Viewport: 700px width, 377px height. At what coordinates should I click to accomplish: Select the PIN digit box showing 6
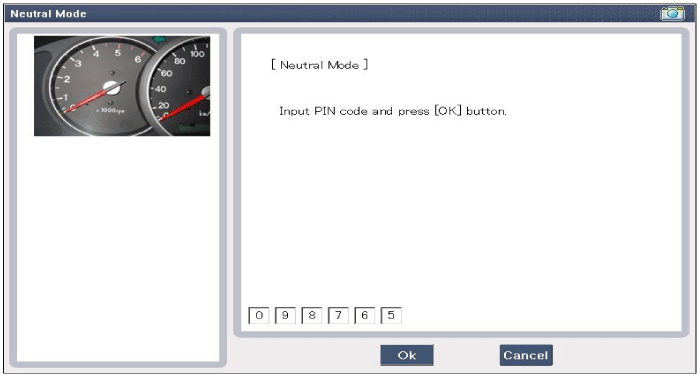364,315
